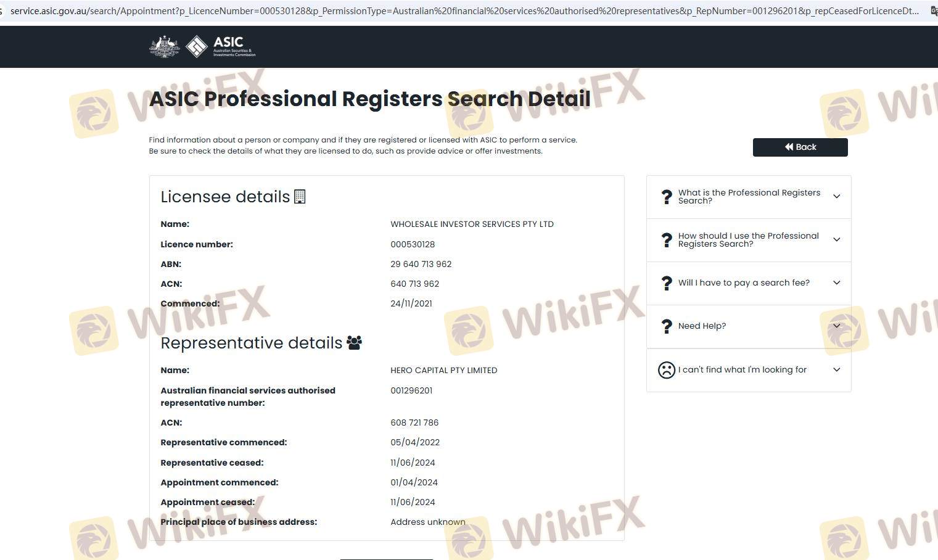Click the 'Representative details' heading

pyautogui.click(x=252, y=343)
